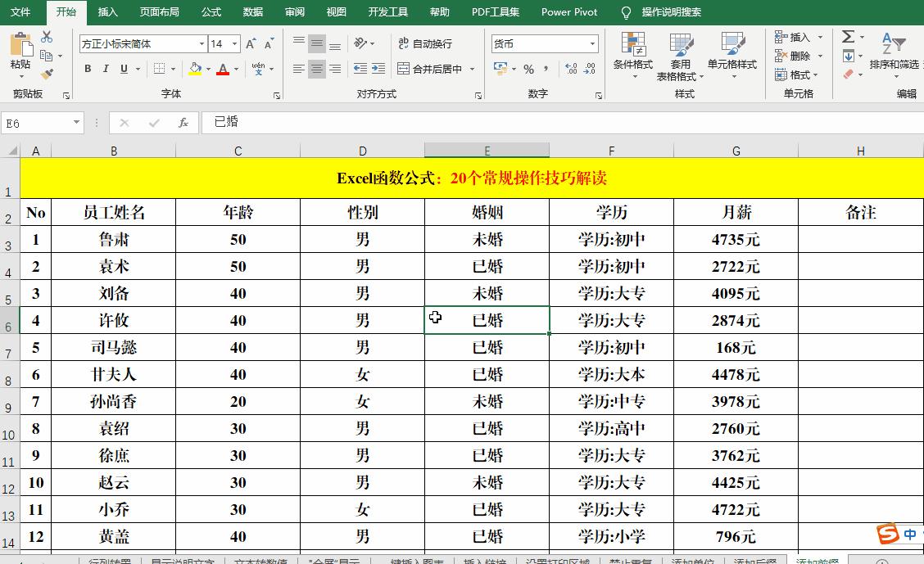
Task: Toggle 自动换行 (Wrap Text)
Action: coord(426,43)
